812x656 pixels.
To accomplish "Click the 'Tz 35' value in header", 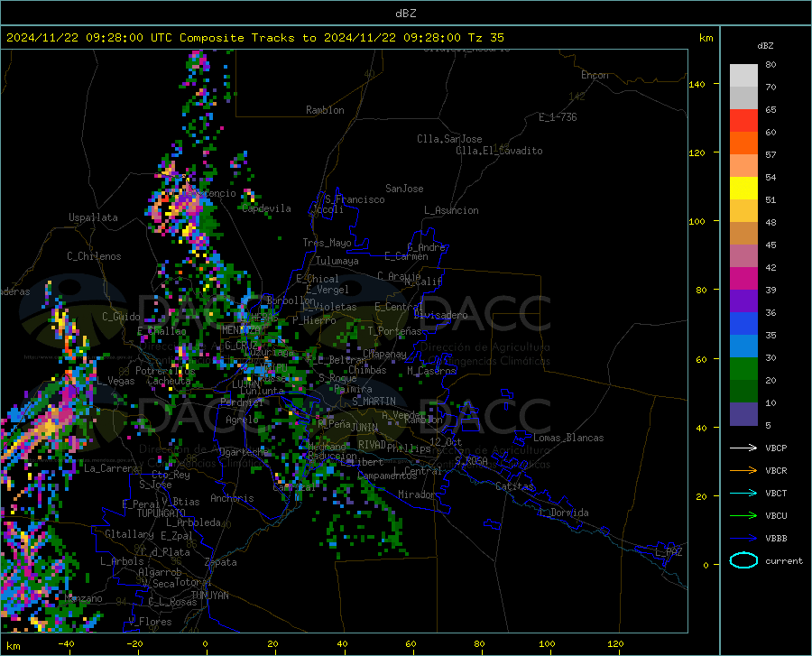I will click(485, 38).
